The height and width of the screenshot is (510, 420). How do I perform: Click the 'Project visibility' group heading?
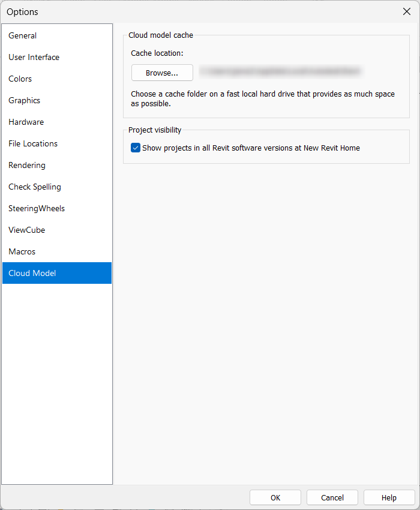click(x=155, y=130)
